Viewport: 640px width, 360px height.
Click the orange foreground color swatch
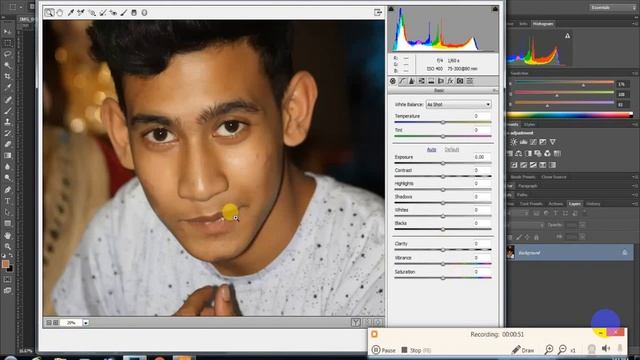5,264
